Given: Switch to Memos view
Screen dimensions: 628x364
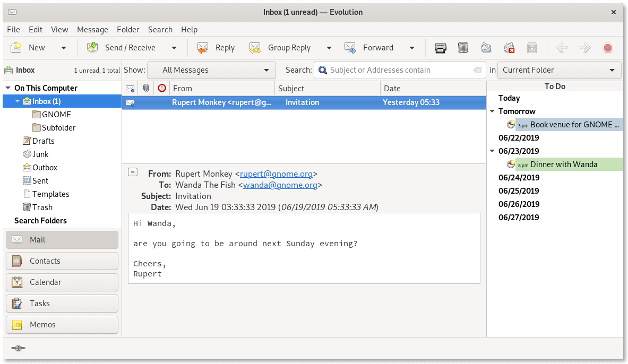Looking at the screenshot, I should coord(62,325).
